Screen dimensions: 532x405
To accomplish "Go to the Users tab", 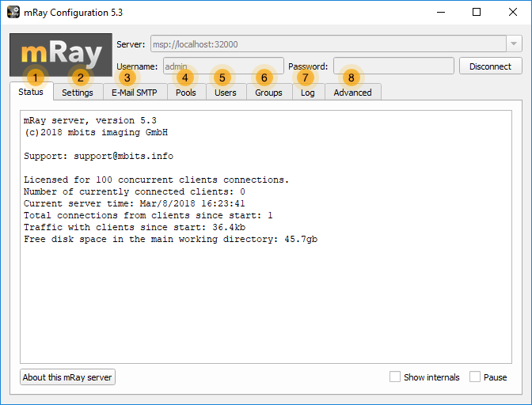I will pos(226,93).
